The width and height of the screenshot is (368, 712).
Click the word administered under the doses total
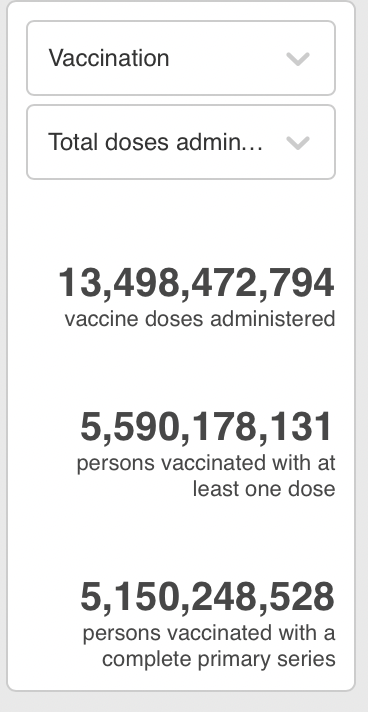273,319
